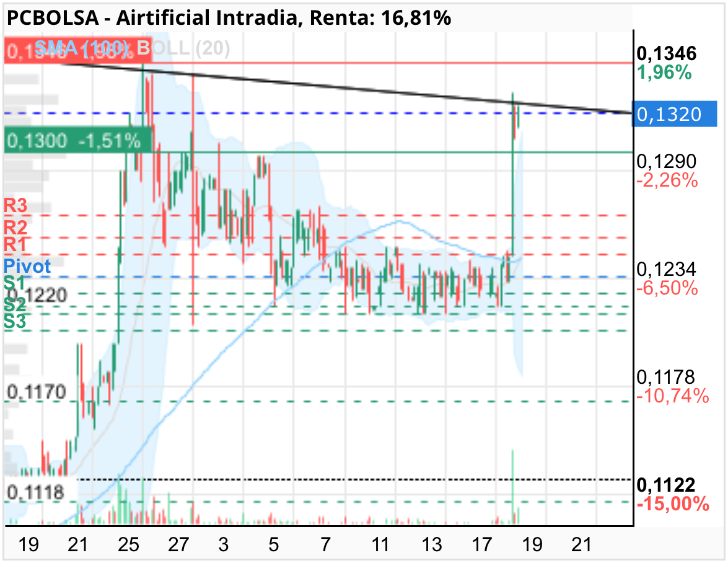Click the 0,1290 axis price label
The height and width of the screenshot is (563, 728).
(x=666, y=161)
